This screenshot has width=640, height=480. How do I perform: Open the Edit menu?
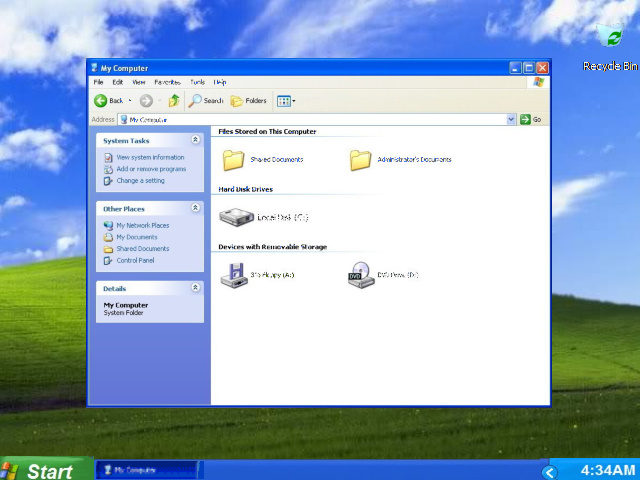(118, 82)
